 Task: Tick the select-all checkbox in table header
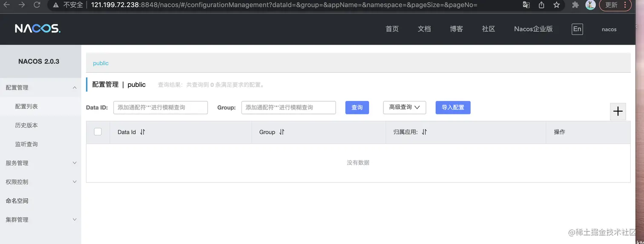(x=98, y=132)
